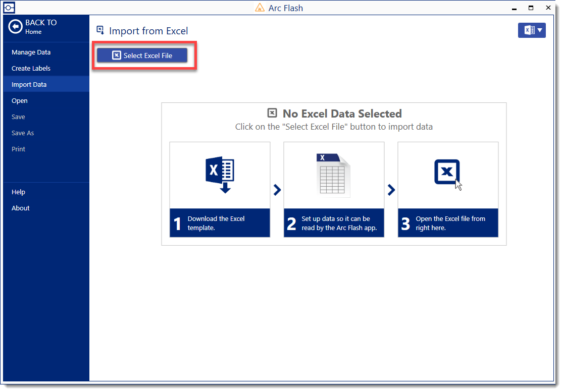
Task: Open Manage Data in the sidebar
Action: [31, 52]
